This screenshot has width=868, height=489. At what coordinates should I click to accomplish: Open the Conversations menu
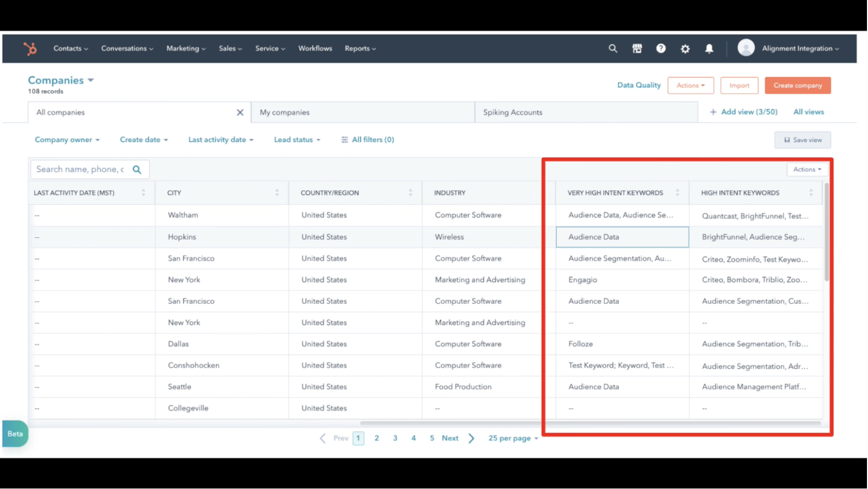(127, 49)
